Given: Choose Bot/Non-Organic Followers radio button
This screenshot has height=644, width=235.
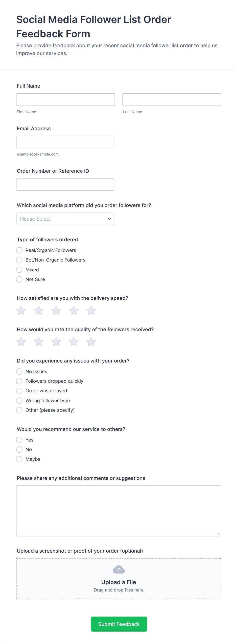Looking at the screenshot, I should (x=19, y=260).
